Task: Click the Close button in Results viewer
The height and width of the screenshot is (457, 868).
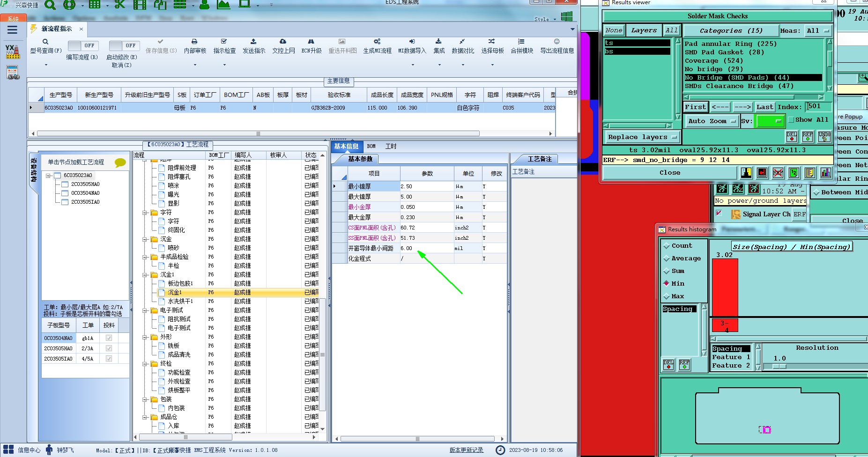Action: (x=670, y=173)
